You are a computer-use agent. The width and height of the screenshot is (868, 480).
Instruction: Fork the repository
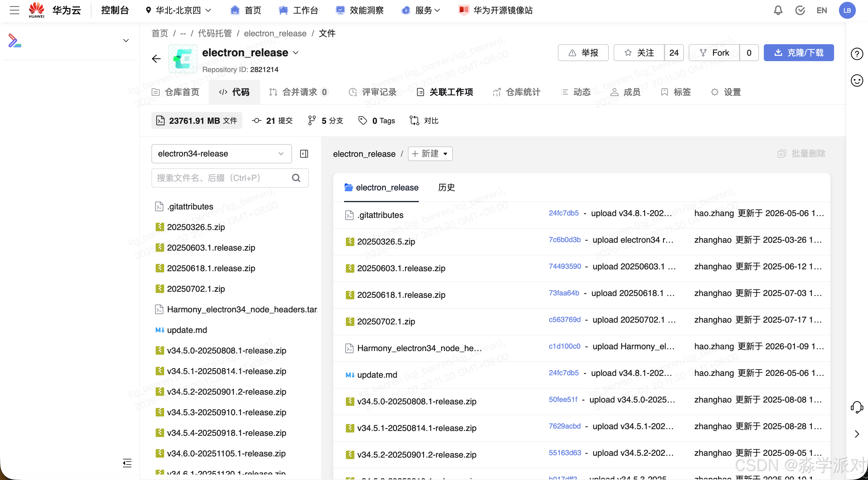coord(714,53)
